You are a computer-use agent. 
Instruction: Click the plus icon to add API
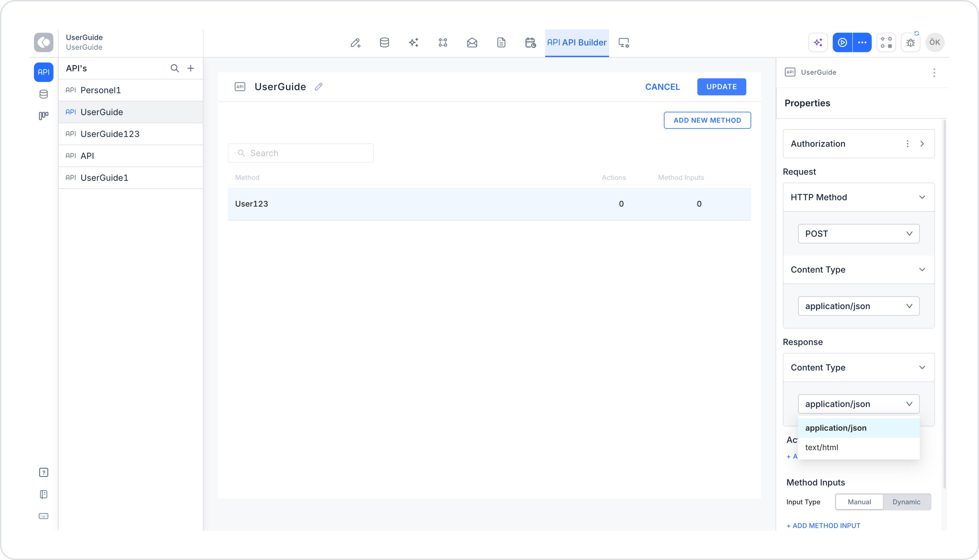[x=190, y=68]
